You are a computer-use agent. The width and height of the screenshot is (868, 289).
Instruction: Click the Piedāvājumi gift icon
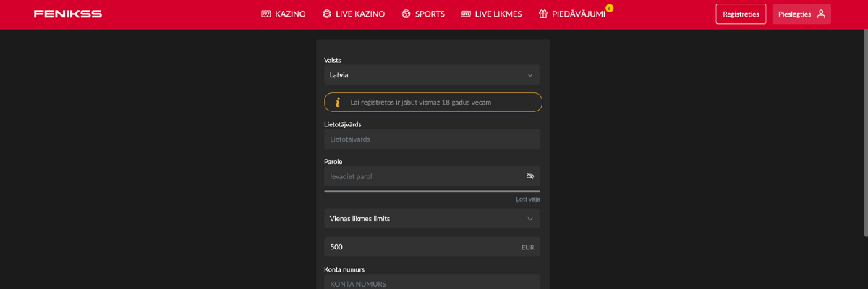tap(543, 14)
